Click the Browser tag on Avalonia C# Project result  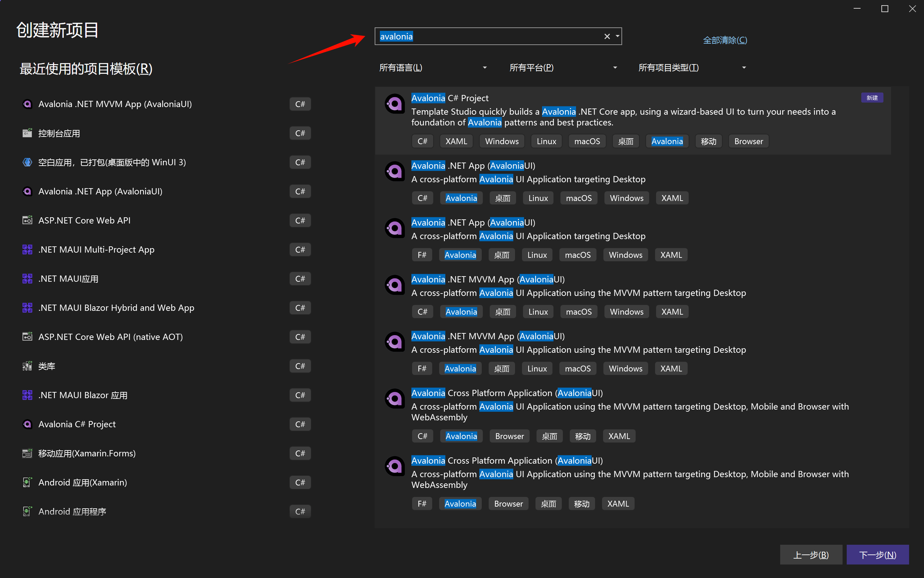click(748, 141)
